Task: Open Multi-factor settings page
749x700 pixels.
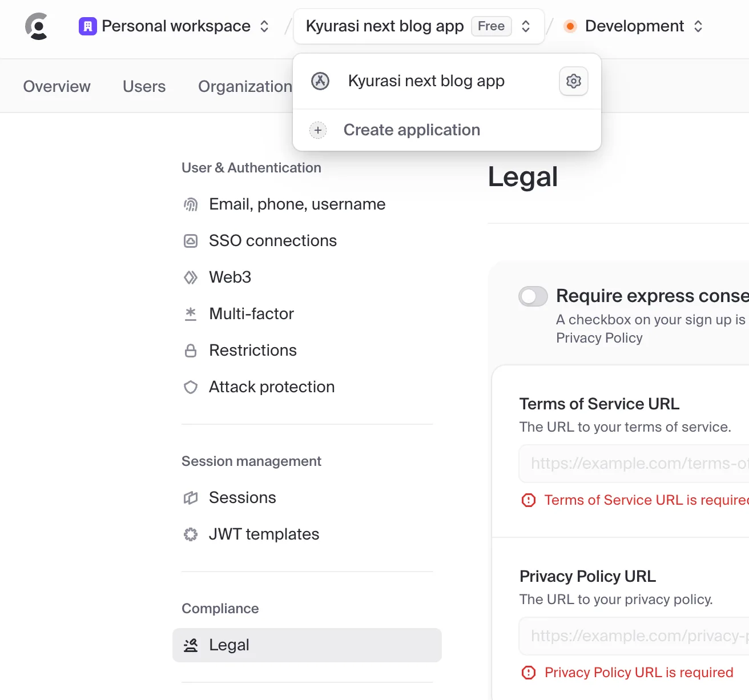Action: pos(251,314)
